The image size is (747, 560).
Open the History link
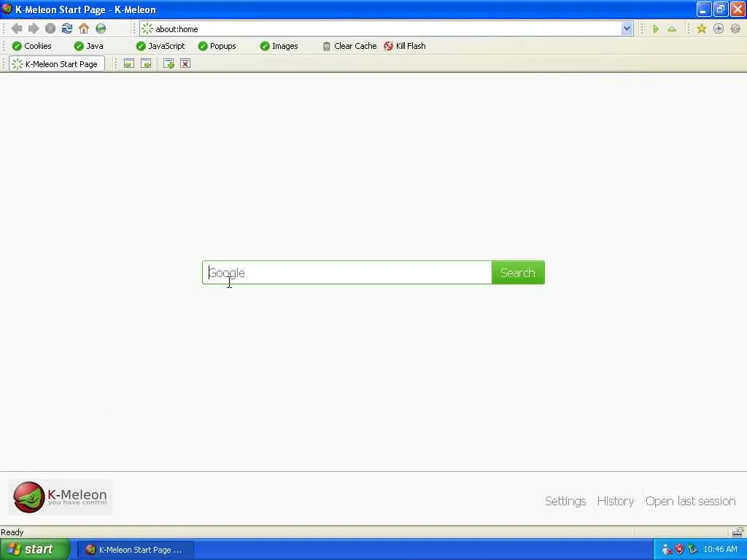[x=616, y=501]
